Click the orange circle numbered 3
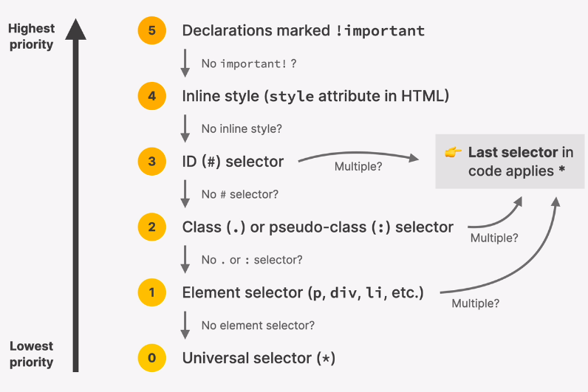This screenshot has height=392, width=588. (151, 161)
